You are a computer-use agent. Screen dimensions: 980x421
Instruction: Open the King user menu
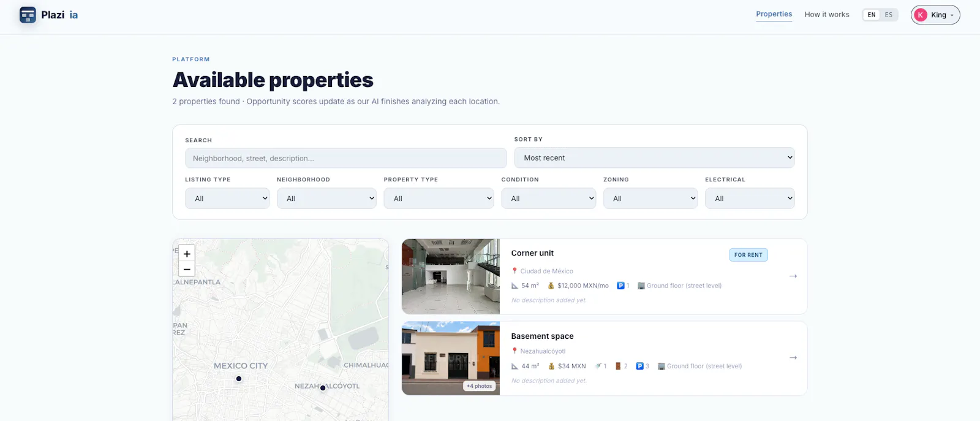coord(935,15)
